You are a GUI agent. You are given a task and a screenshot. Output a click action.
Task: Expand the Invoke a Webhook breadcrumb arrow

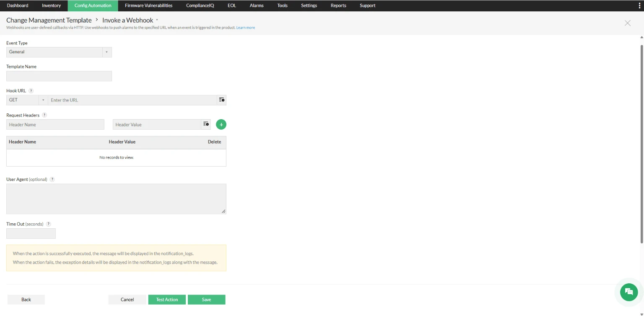(x=157, y=20)
